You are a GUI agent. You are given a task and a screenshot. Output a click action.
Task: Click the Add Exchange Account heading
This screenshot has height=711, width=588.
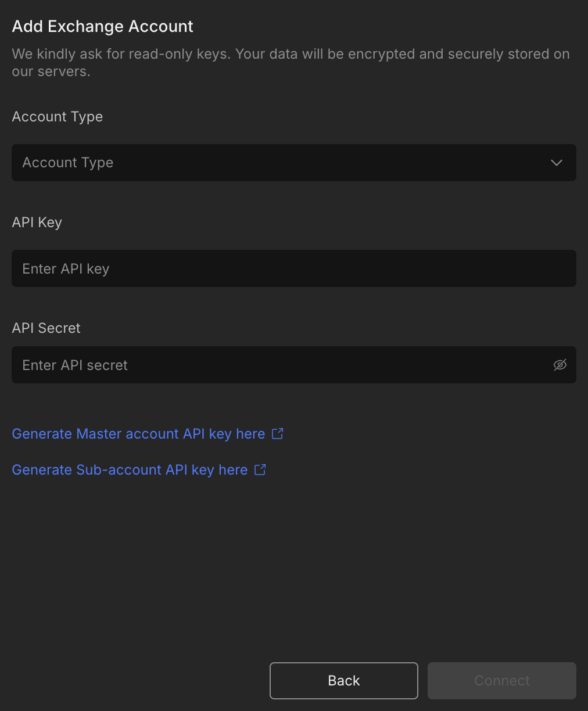click(x=103, y=27)
